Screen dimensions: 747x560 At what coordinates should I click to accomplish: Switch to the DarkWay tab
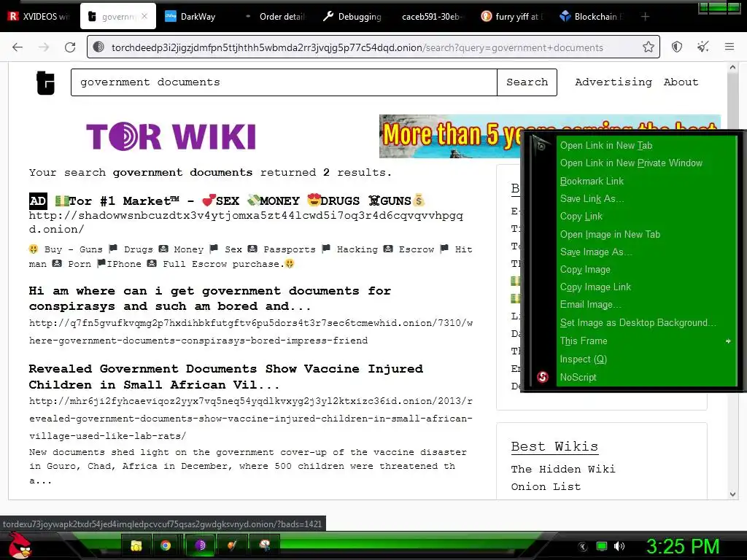click(196, 17)
